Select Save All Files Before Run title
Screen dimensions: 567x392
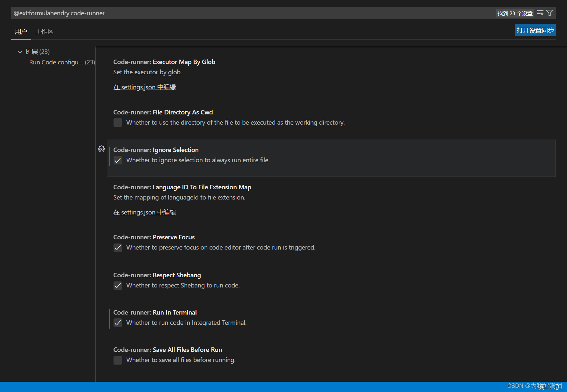167,350
